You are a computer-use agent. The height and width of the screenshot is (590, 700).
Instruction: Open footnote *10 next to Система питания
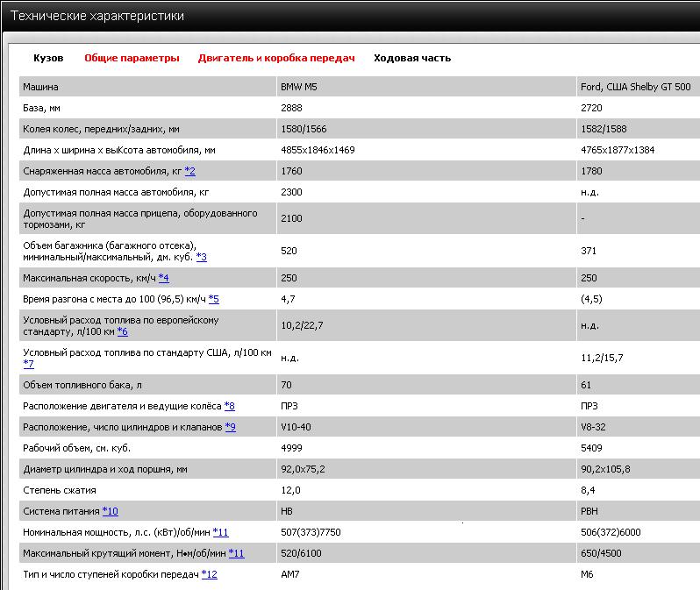(110, 511)
